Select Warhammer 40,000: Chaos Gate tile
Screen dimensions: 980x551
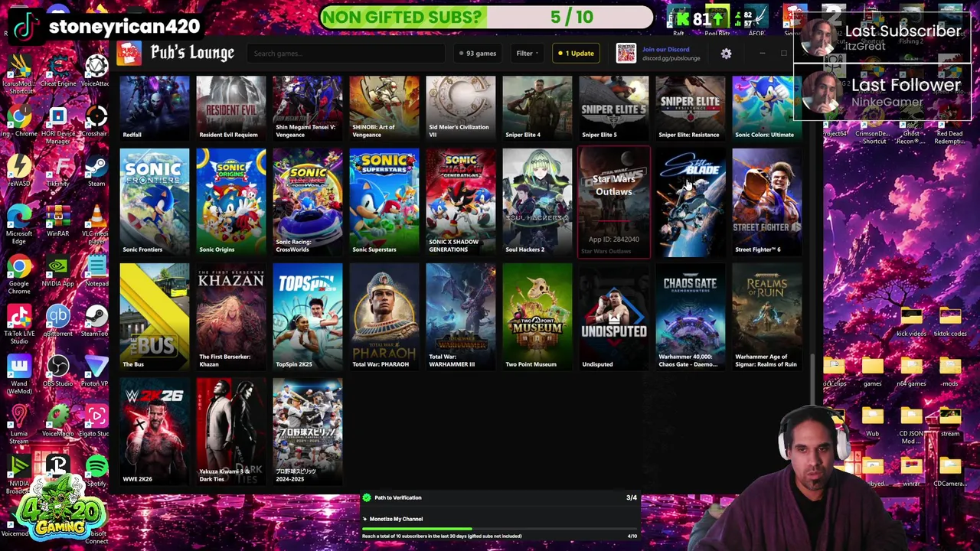(x=690, y=317)
